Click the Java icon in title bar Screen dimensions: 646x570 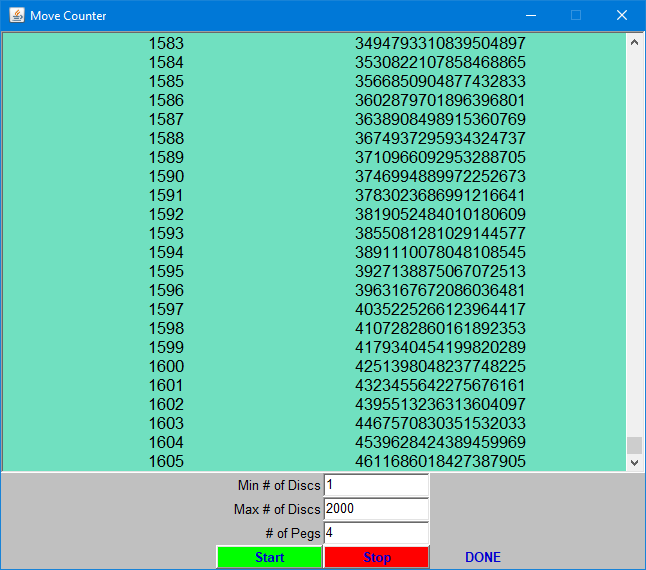click(x=16, y=16)
